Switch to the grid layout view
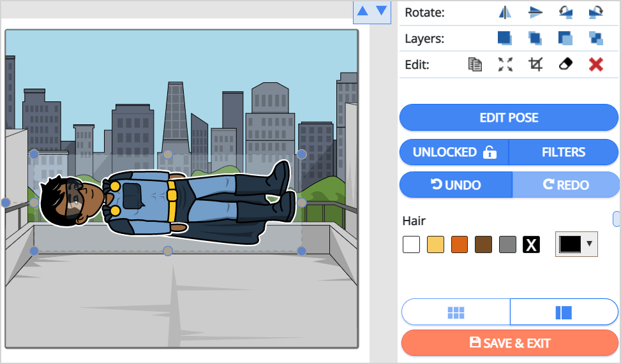 pos(456,312)
